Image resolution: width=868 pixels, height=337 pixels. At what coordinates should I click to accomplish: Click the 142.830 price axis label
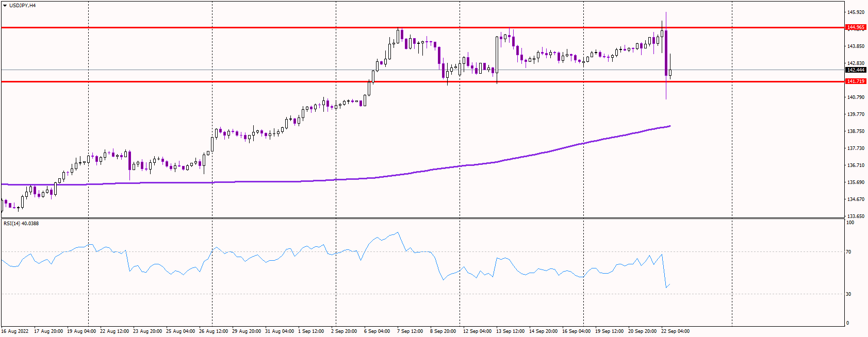coord(856,63)
